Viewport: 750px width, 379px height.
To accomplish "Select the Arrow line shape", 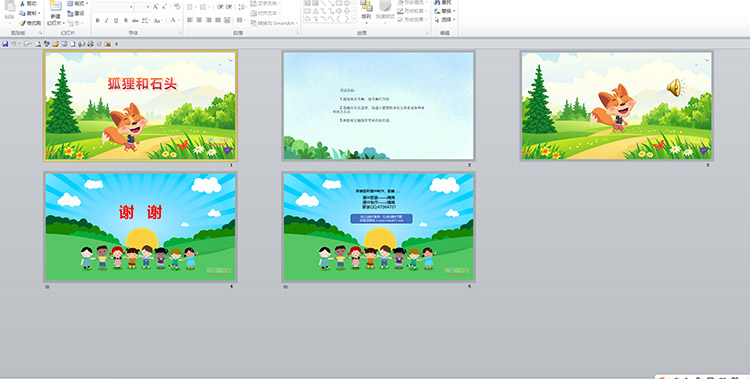I will [331, 3].
